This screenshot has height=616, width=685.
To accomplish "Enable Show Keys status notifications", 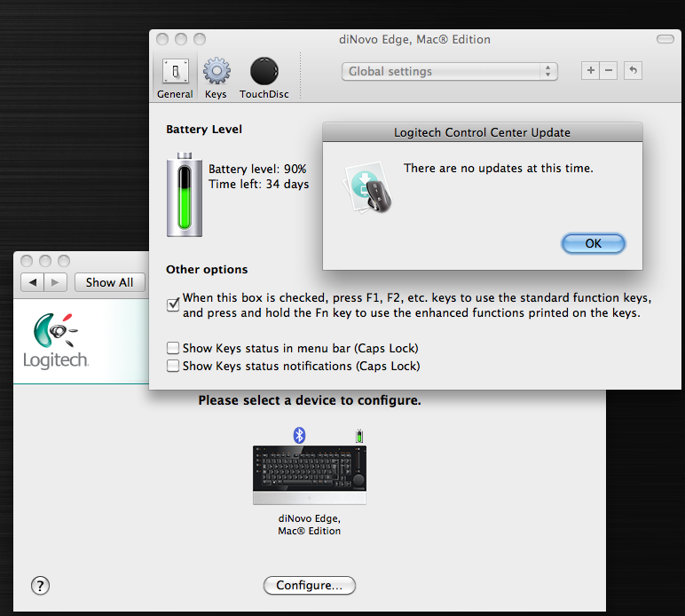I will [x=172, y=366].
